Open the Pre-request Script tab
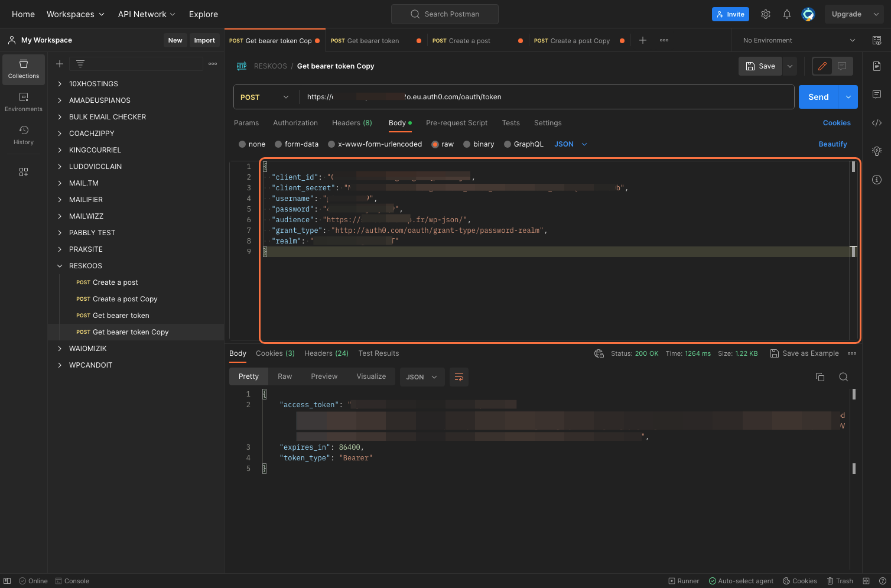891x588 pixels. tap(457, 123)
